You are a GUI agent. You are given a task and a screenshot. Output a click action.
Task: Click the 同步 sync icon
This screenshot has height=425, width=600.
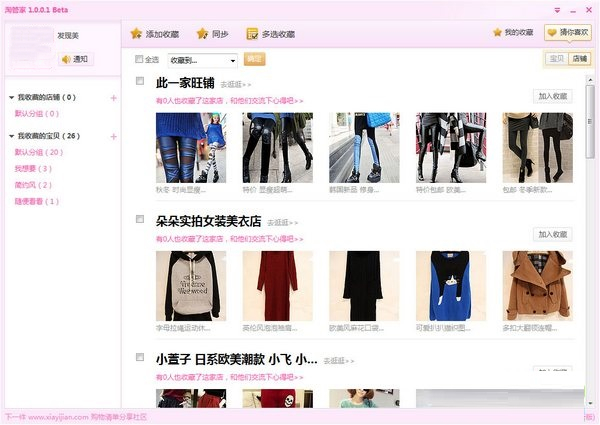pyautogui.click(x=203, y=33)
